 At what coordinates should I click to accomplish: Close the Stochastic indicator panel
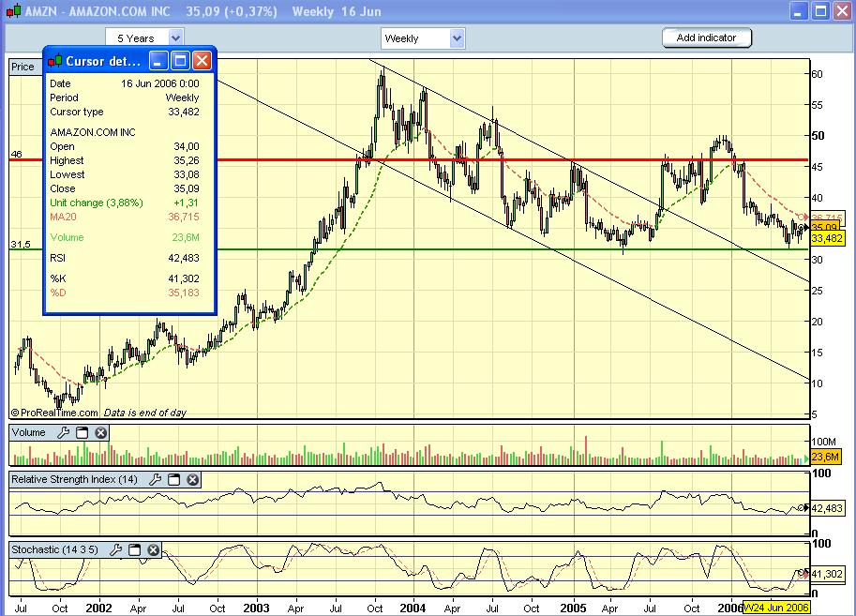(154, 550)
